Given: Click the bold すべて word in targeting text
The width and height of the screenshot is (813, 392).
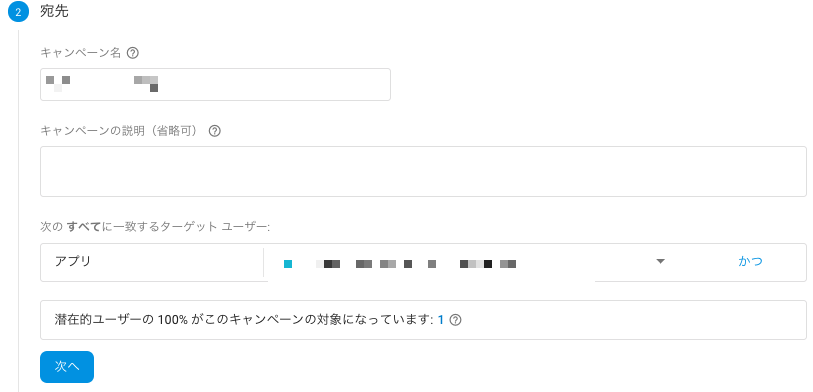Looking at the screenshot, I should coord(84,227).
